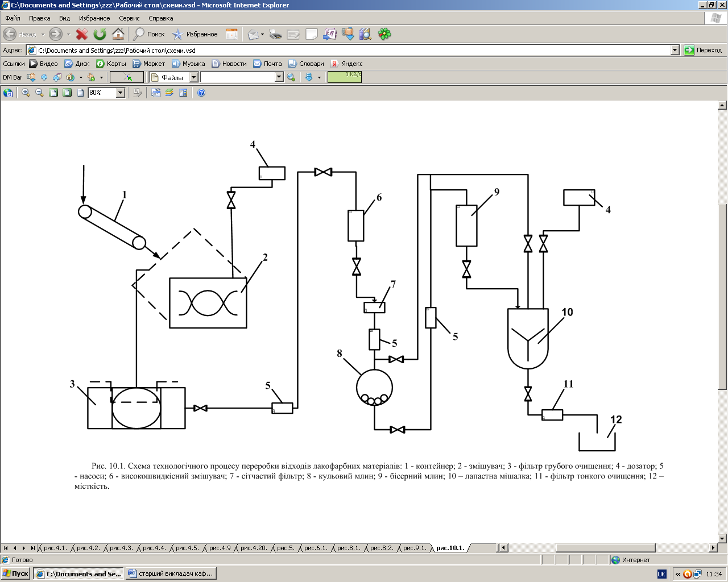Viewport: 728px width, 582px height.
Task: Expand DM Bar search field dropdown
Action: tap(279, 77)
